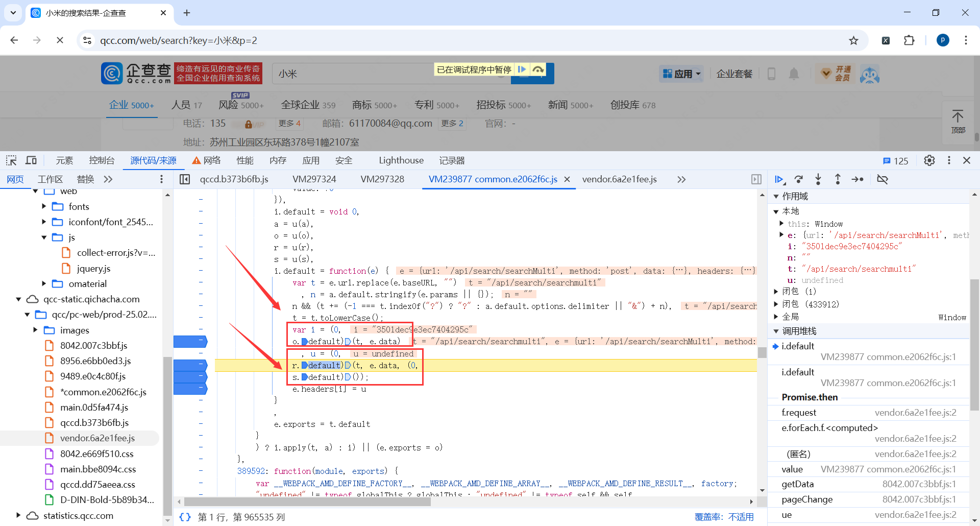Open jquery.js in file tree
This screenshot has width=980, height=526.
(x=93, y=268)
